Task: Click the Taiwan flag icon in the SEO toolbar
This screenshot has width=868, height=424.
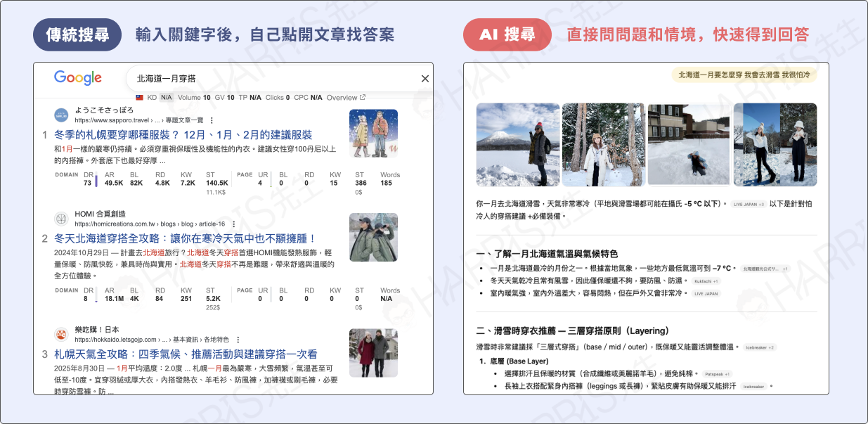Action: [x=138, y=97]
